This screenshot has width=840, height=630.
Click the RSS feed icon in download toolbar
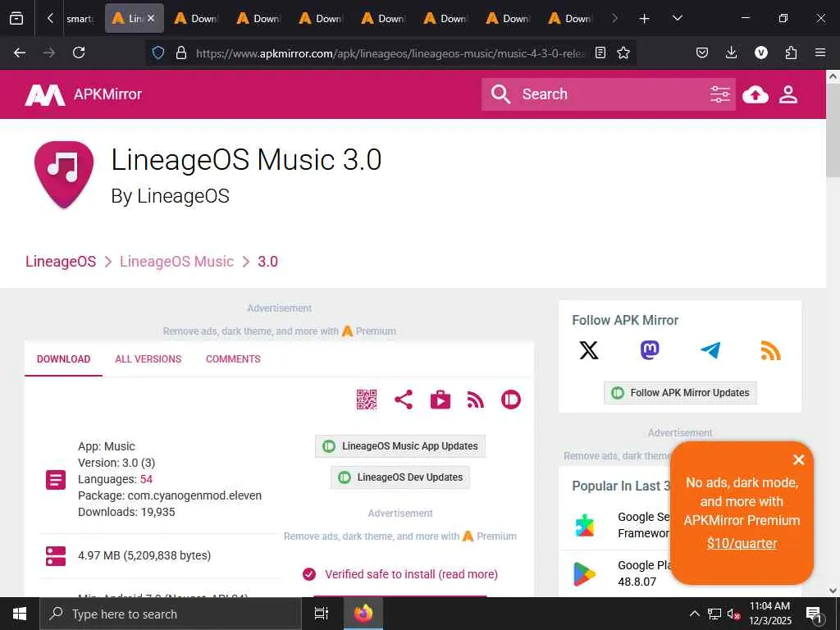(475, 399)
